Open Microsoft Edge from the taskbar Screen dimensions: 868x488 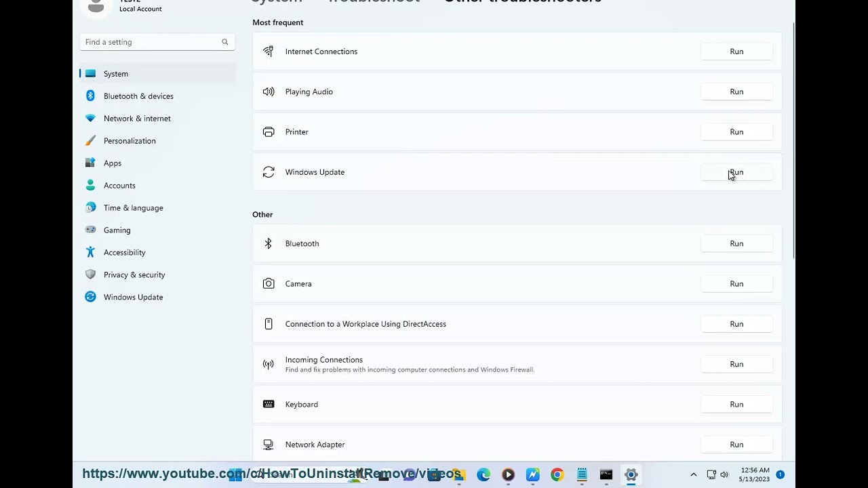(x=484, y=475)
